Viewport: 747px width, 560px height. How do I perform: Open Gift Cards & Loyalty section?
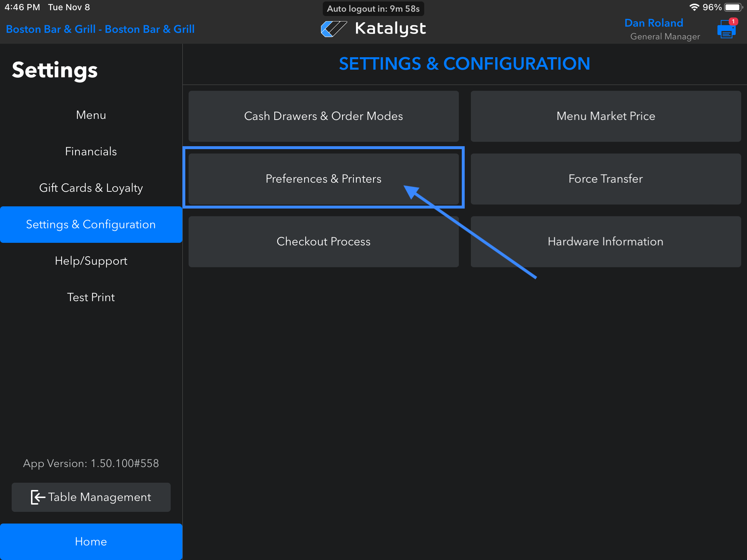click(91, 188)
